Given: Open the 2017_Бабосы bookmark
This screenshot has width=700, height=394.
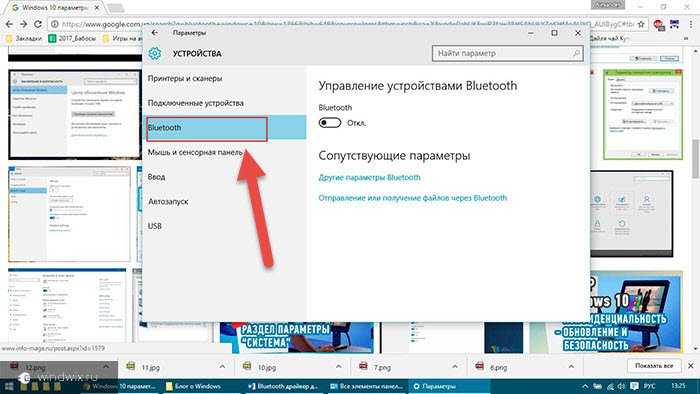Looking at the screenshot, I should (73, 38).
